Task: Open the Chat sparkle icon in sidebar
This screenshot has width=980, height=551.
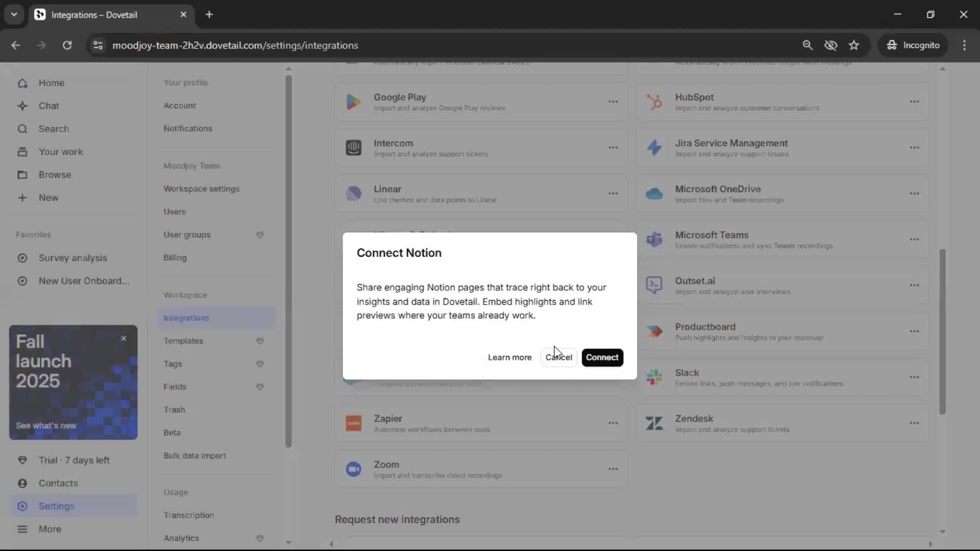Action: click(22, 106)
